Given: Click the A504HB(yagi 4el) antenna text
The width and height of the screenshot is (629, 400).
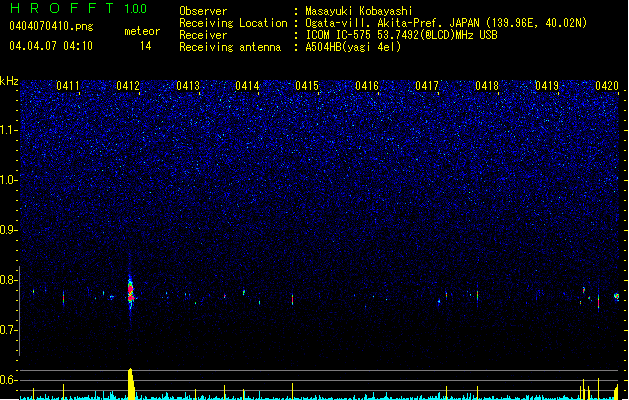Looking at the screenshot, I should click(353, 47).
